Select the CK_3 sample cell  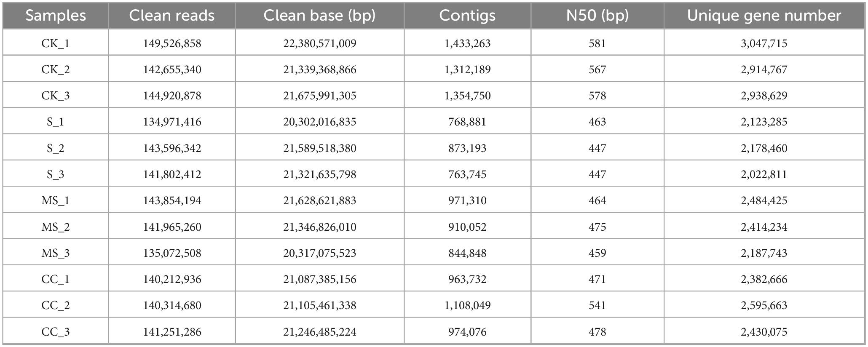[56, 96]
